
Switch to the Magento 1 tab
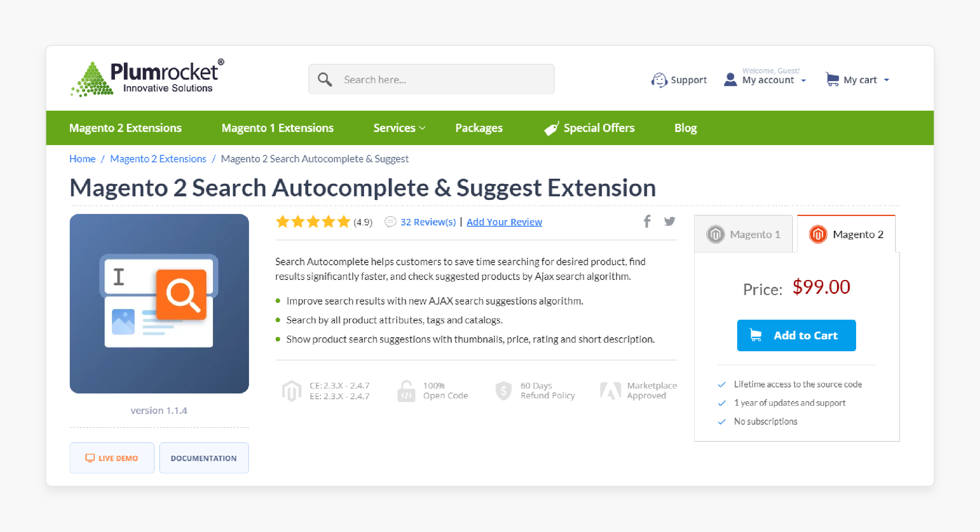(743, 234)
